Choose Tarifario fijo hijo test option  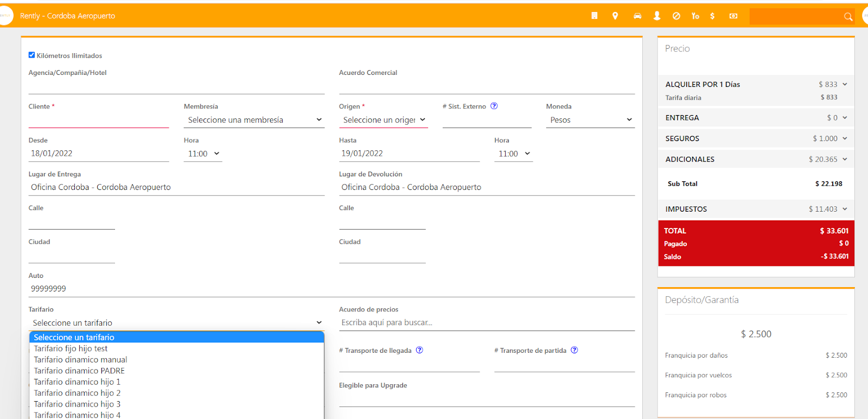[x=71, y=348]
